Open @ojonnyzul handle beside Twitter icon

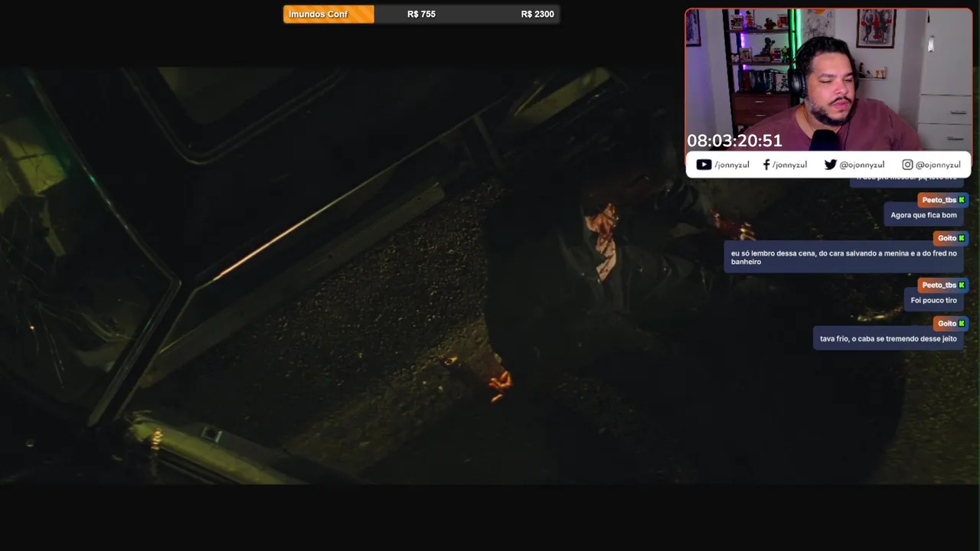pyautogui.click(x=861, y=165)
